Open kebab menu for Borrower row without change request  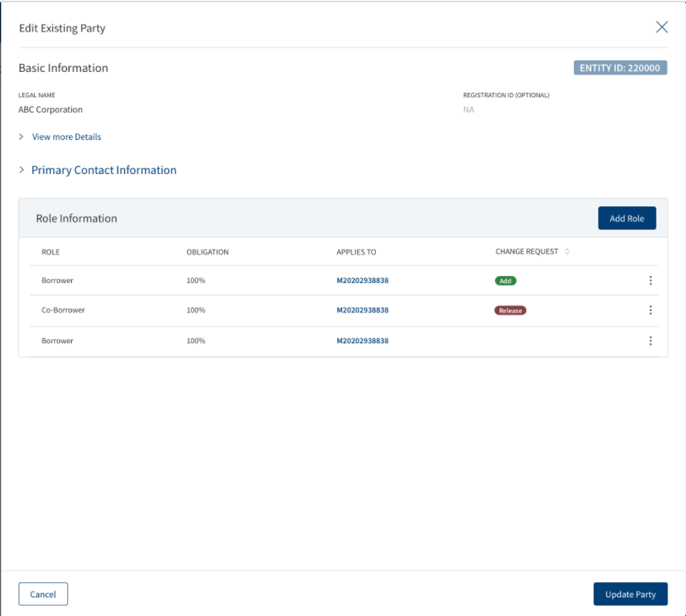pos(650,341)
